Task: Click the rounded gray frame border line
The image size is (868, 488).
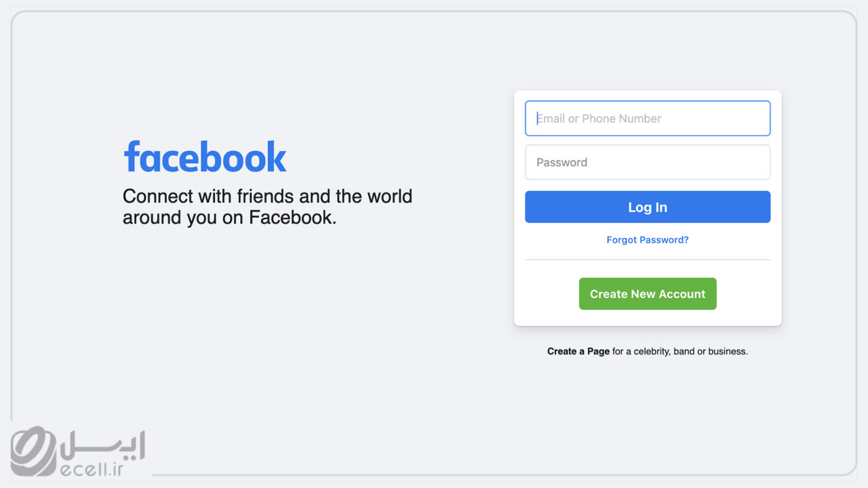Action: coord(434,12)
